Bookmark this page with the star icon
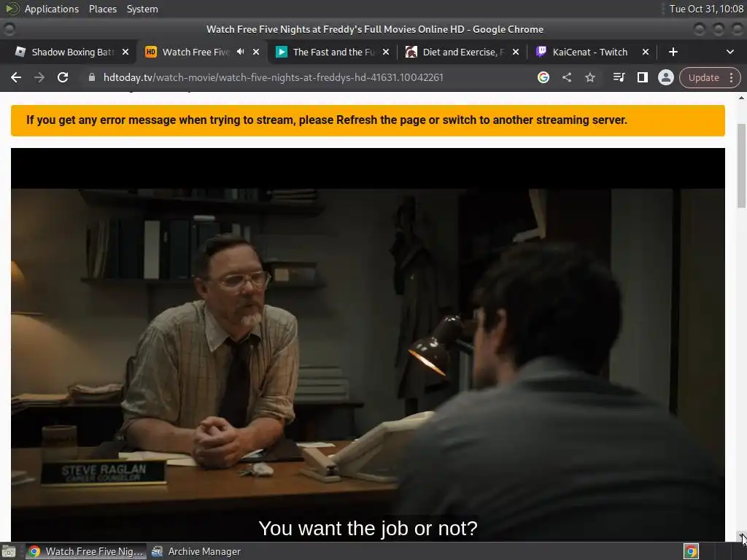 coord(589,77)
